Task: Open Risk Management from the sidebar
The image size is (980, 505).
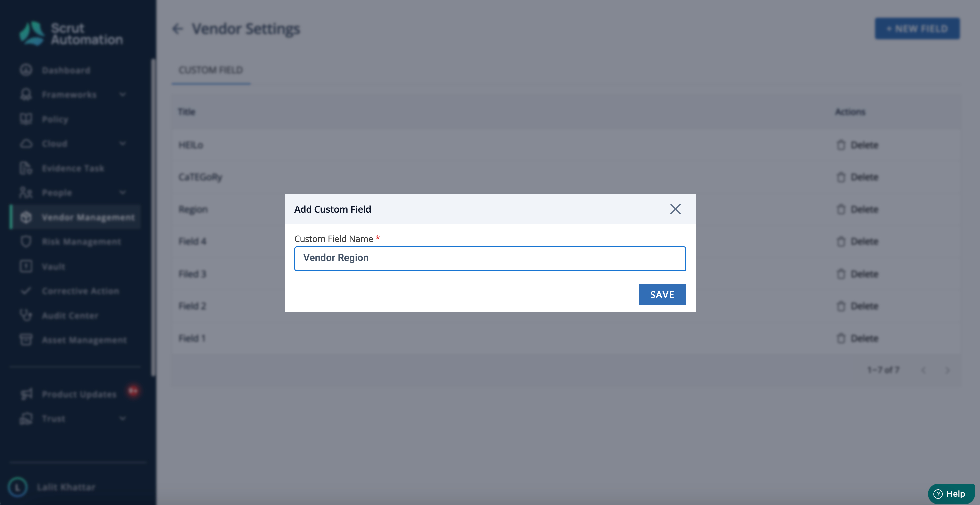Action: 81,242
